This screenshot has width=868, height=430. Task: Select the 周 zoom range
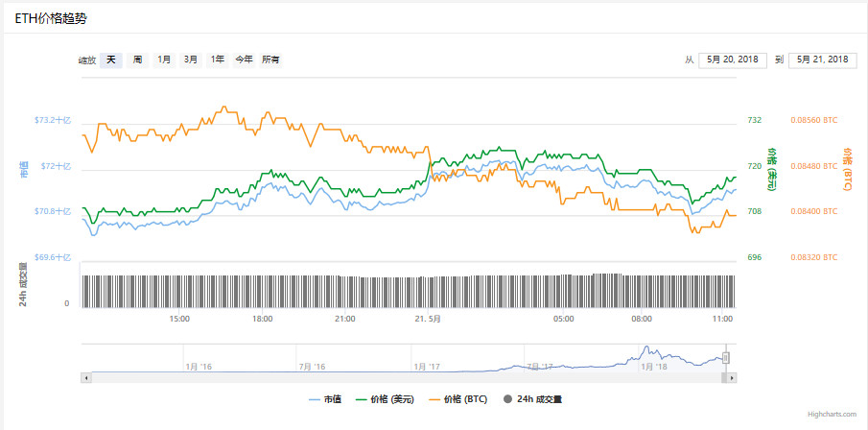click(x=138, y=60)
